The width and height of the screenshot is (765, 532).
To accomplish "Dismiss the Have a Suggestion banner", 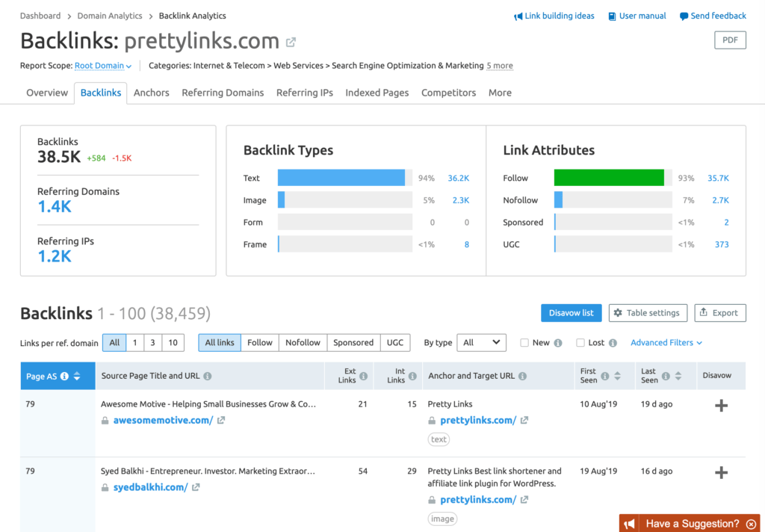I will (752, 524).
